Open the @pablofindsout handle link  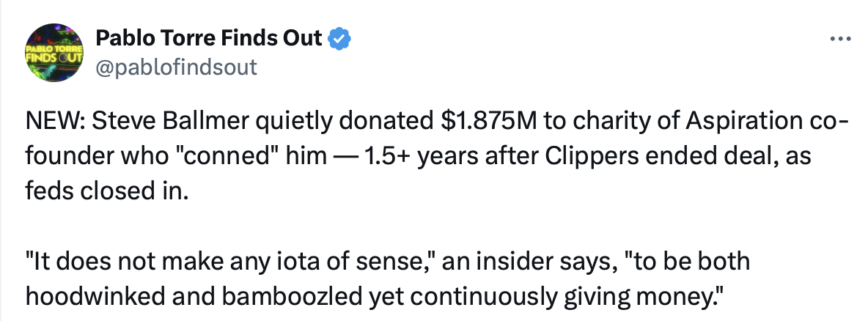(177, 67)
